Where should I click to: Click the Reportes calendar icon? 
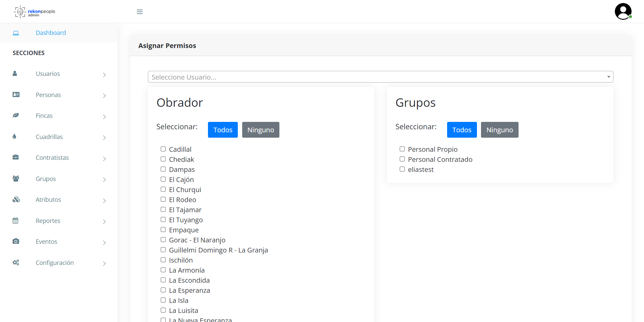tap(15, 220)
